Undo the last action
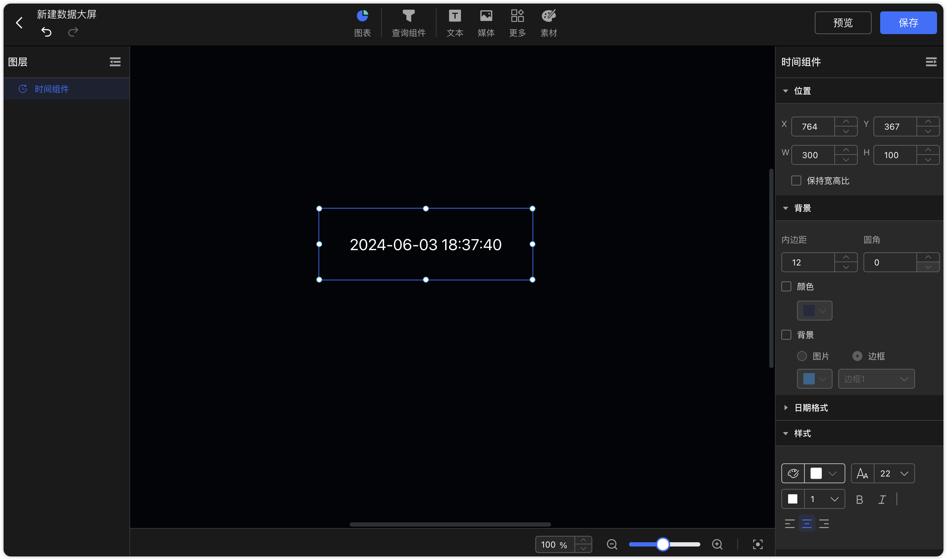Viewport: 947px width, 560px height. pyautogui.click(x=47, y=32)
